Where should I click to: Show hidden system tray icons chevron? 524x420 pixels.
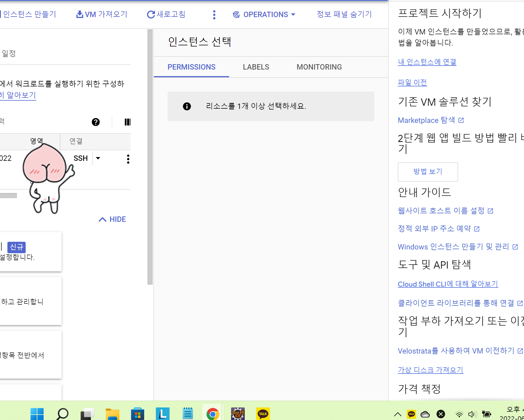(398, 414)
